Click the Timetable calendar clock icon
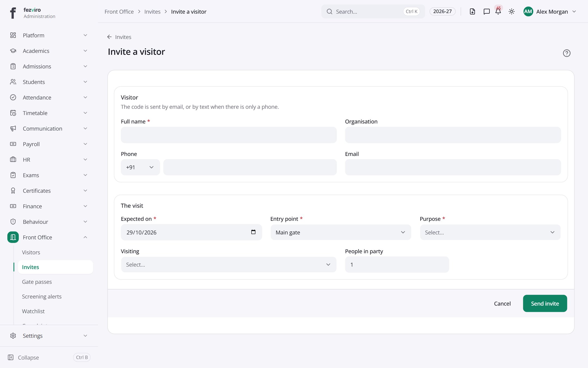This screenshot has width=588, height=368. tap(13, 113)
